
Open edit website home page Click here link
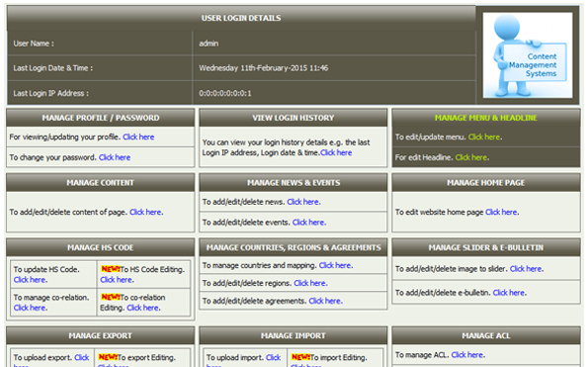(x=501, y=212)
